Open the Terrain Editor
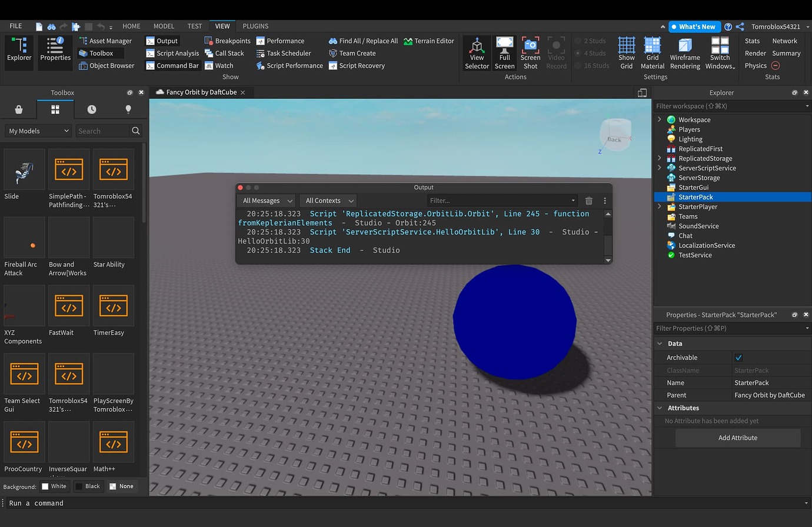Screen dimensions: 812x527 (428, 41)
